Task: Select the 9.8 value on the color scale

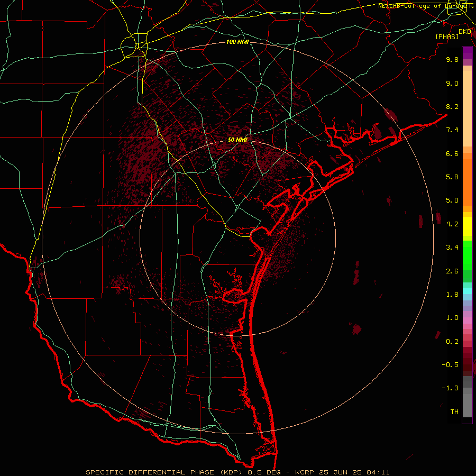Action: click(x=452, y=59)
